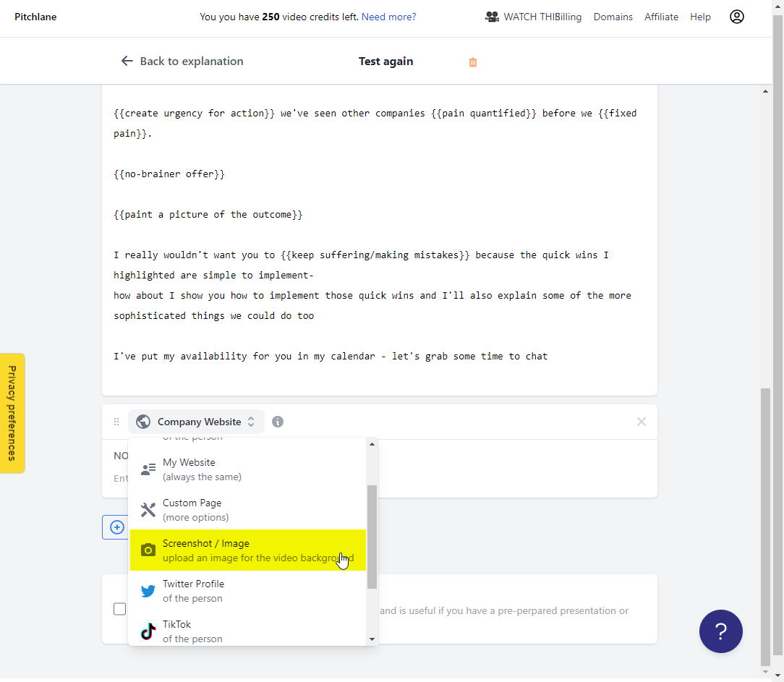
Task: Click the camera icon for Screenshot / Image
Action: point(148,550)
